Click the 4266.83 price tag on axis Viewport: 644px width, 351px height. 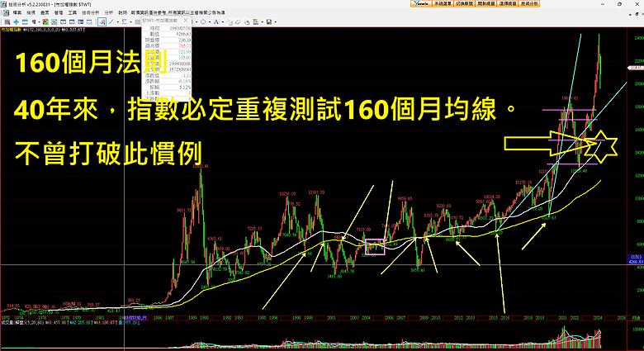point(635,259)
